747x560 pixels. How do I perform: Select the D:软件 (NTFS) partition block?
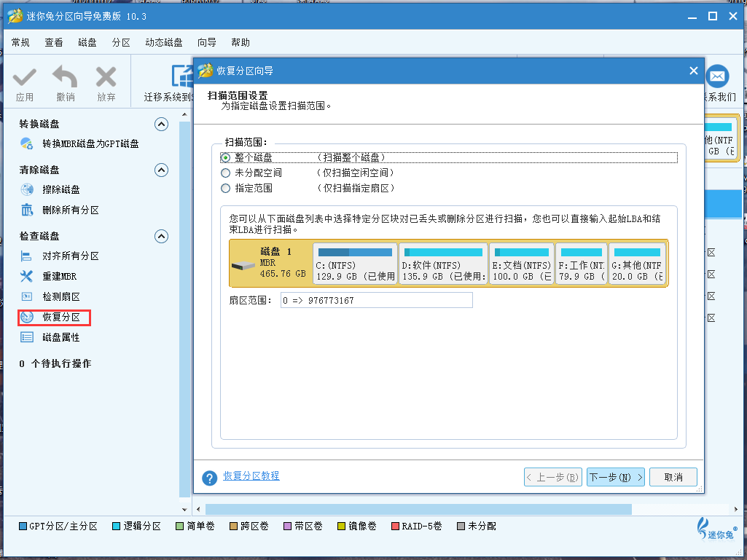pos(444,264)
